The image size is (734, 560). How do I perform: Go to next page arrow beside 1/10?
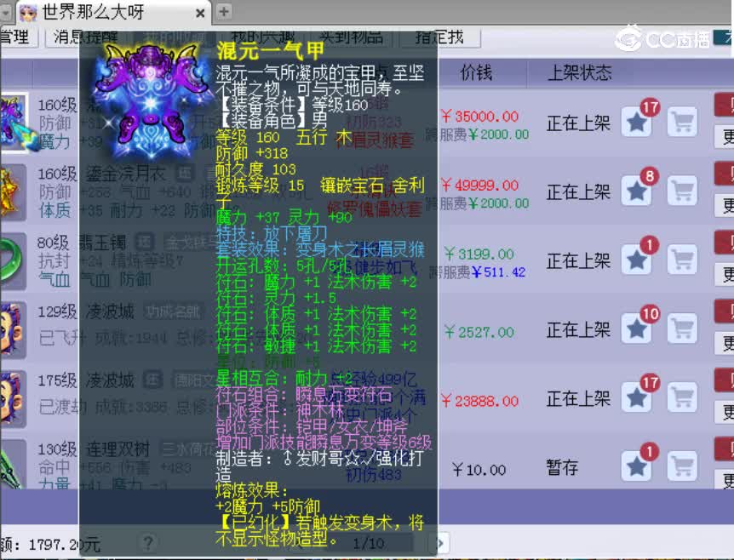(440, 543)
